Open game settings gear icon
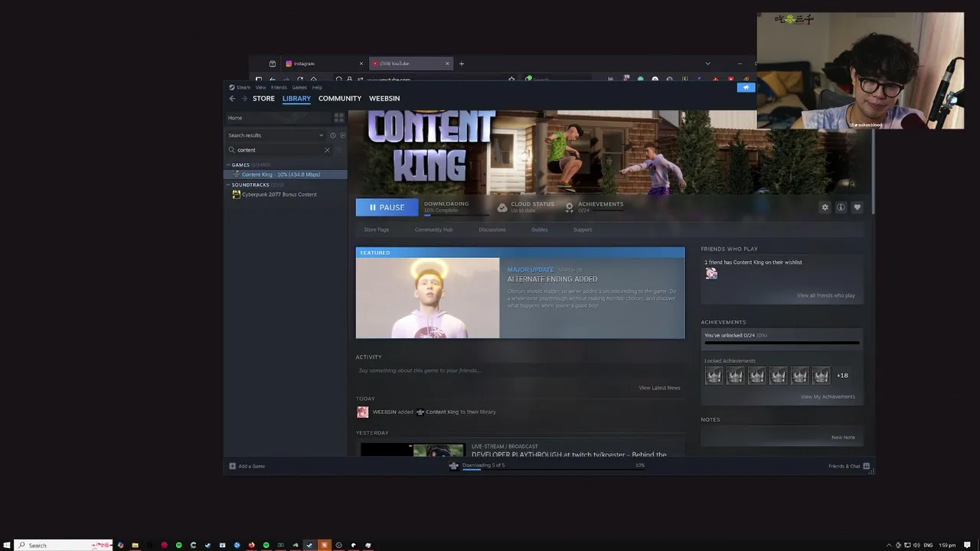980x551 pixels. tap(825, 207)
